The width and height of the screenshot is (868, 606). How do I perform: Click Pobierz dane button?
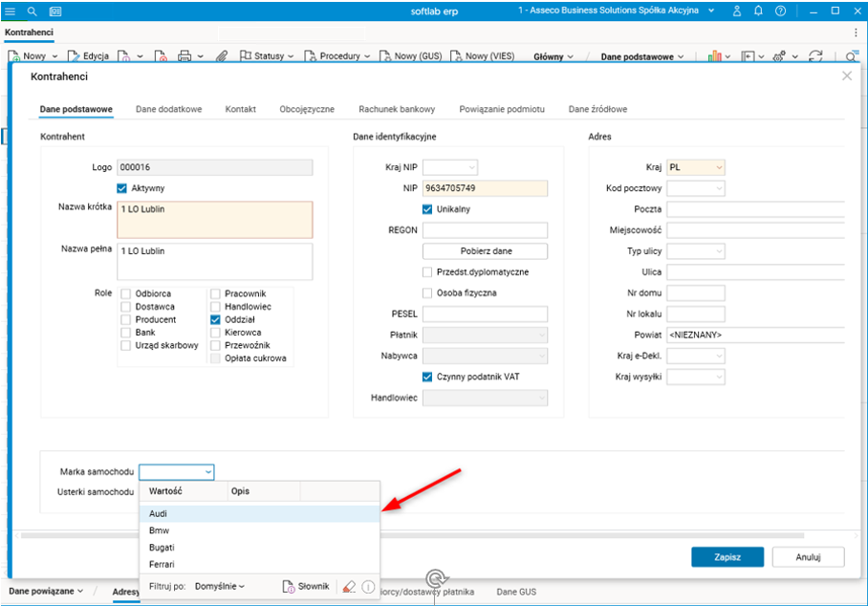pos(486,251)
